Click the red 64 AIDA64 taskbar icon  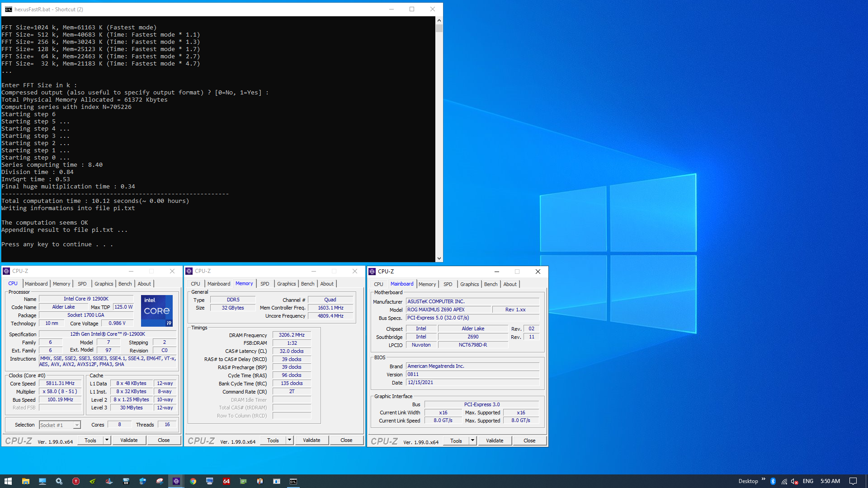pos(226,481)
